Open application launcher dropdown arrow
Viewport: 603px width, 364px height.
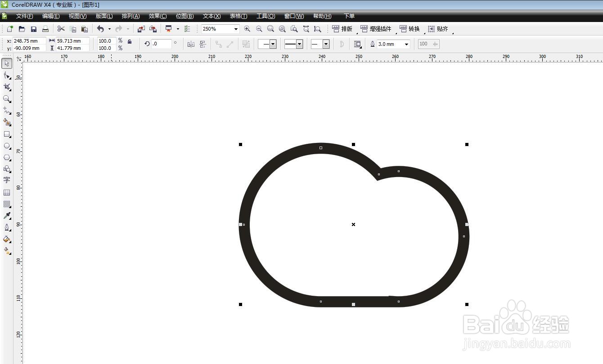coord(178,29)
